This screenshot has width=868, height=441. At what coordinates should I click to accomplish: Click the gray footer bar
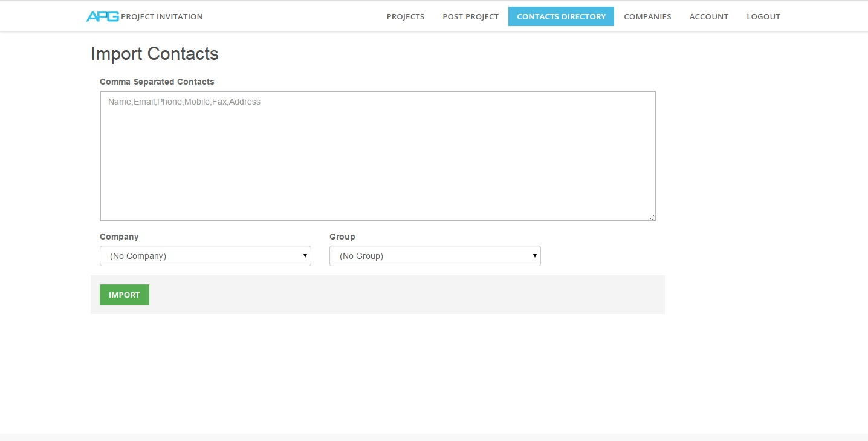click(x=434, y=439)
